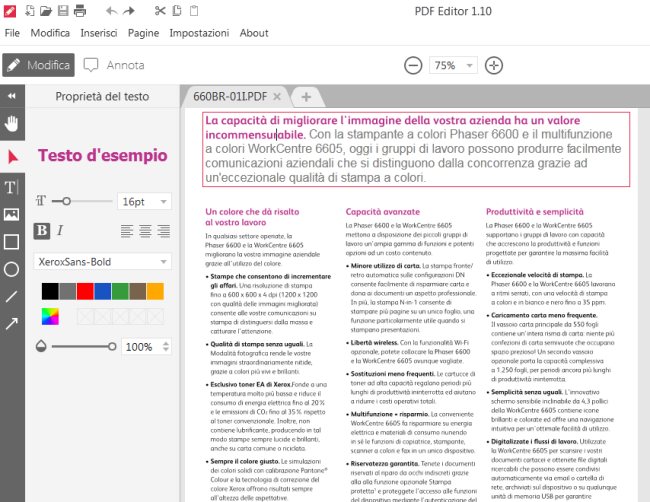Image resolution: width=650 pixels, height=502 pixels.
Task: Open the XeroxSans-Bold font dropdown
Action: (102, 262)
